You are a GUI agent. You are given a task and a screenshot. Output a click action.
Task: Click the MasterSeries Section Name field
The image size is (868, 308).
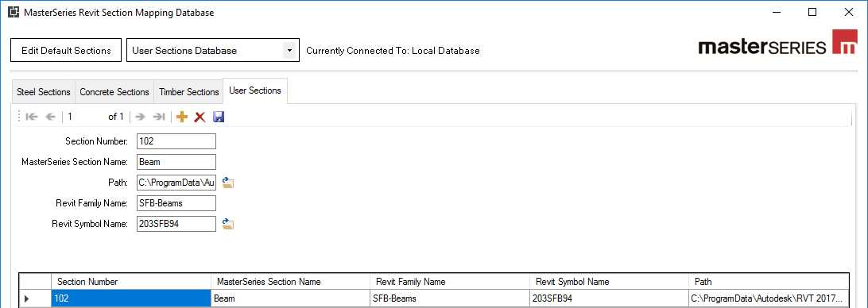click(176, 162)
